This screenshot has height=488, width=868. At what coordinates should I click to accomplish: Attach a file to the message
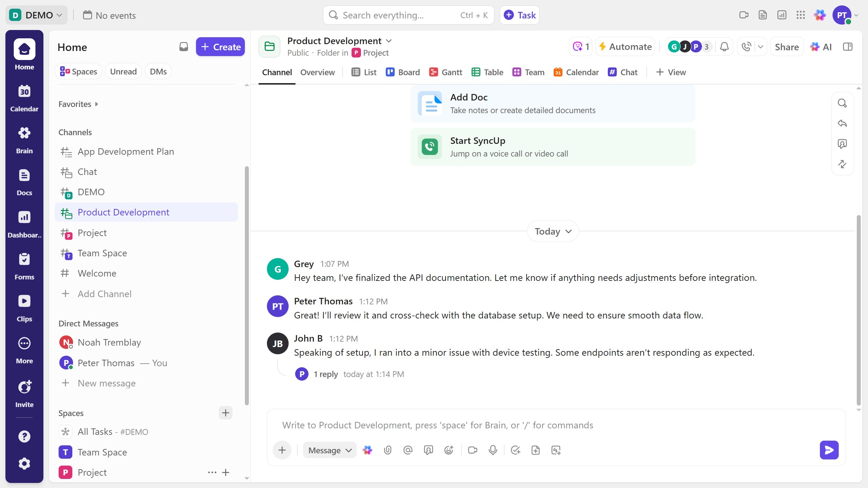(388, 450)
